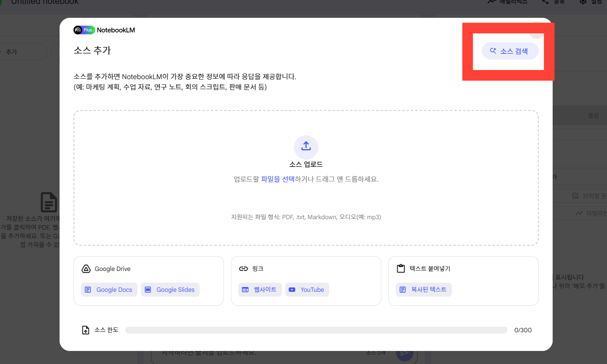Click the supported file formats text
Image resolution: width=607 pixels, height=364 pixels.
click(x=306, y=217)
